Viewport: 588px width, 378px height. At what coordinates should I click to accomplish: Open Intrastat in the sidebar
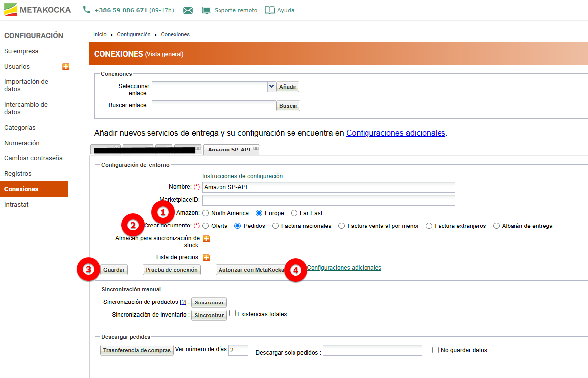pos(16,204)
